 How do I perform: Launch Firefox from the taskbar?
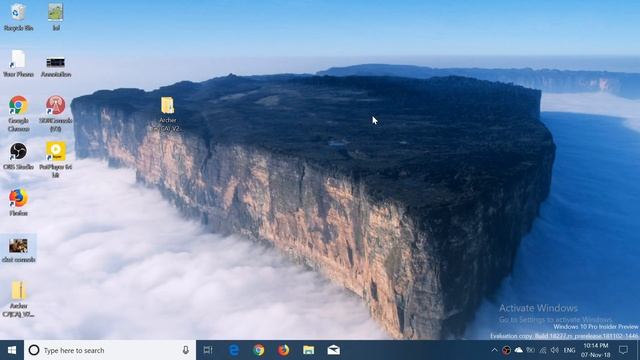[x=284, y=350]
